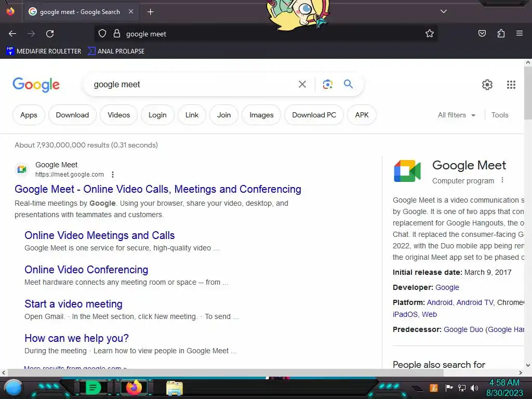Open options for Google Meet knowledge panel

pos(502,180)
